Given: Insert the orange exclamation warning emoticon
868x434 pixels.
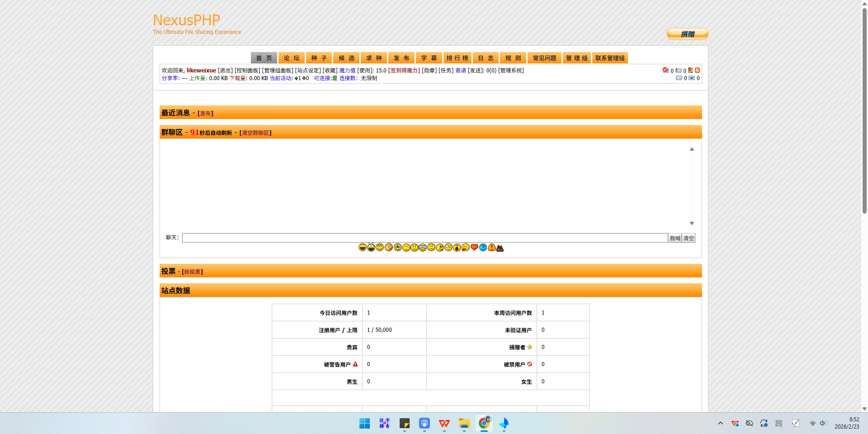Looking at the screenshot, I should (491, 247).
